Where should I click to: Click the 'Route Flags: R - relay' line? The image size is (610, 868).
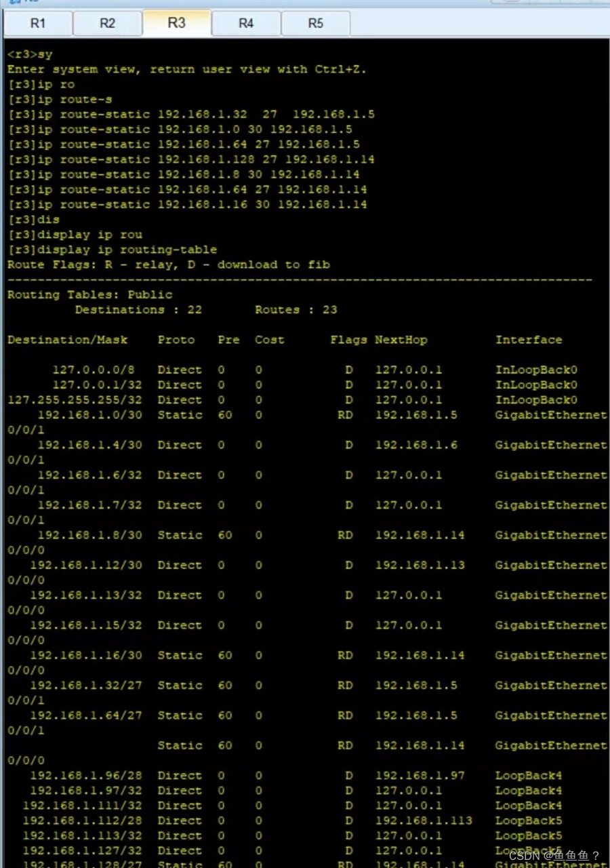click(169, 264)
